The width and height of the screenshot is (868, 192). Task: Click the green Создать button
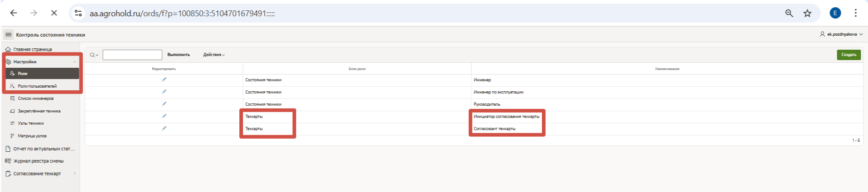(x=848, y=55)
